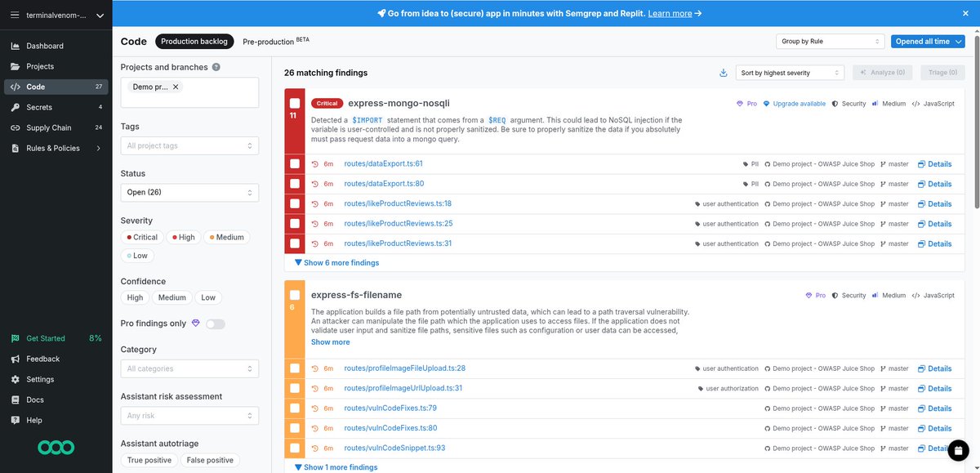Image resolution: width=980 pixels, height=473 pixels.
Task: Click the PII tag on routes/dataExport.ts:61 row
Action: pyautogui.click(x=751, y=164)
